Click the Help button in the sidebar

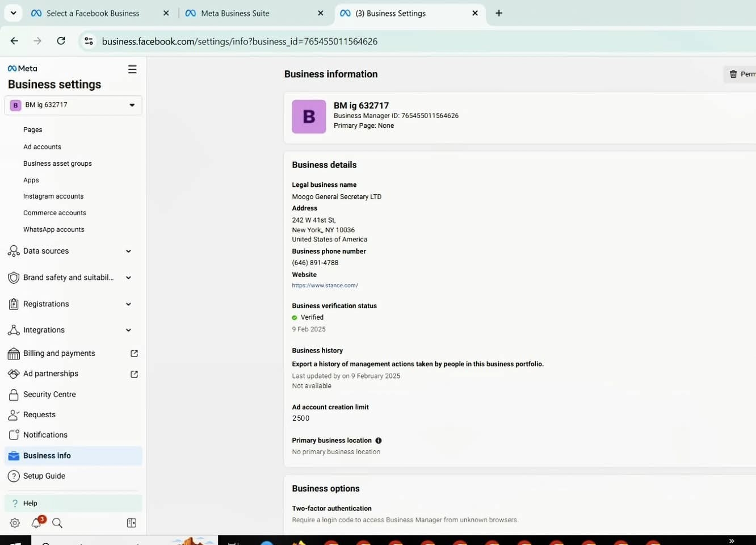[73, 504]
